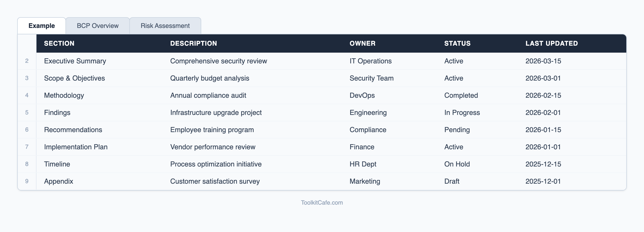Select row number 5 header
This screenshot has height=232, width=644.
click(27, 113)
